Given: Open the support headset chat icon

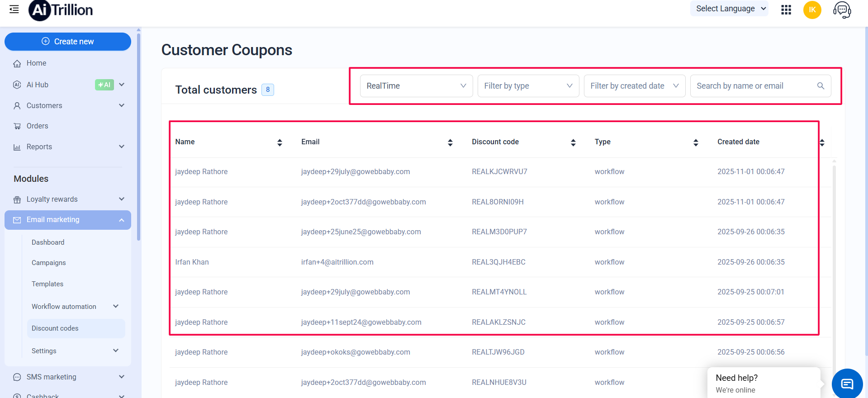Looking at the screenshot, I should point(842,9).
